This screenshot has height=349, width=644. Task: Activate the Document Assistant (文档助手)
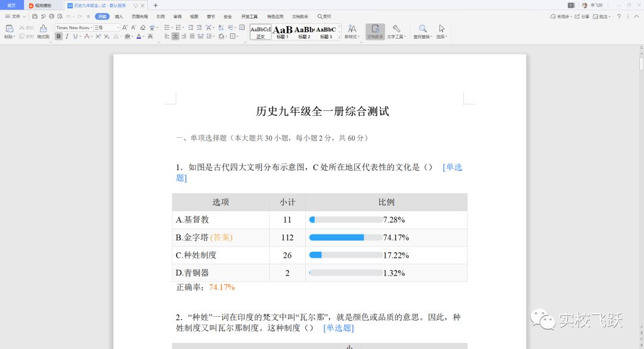click(x=376, y=31)
